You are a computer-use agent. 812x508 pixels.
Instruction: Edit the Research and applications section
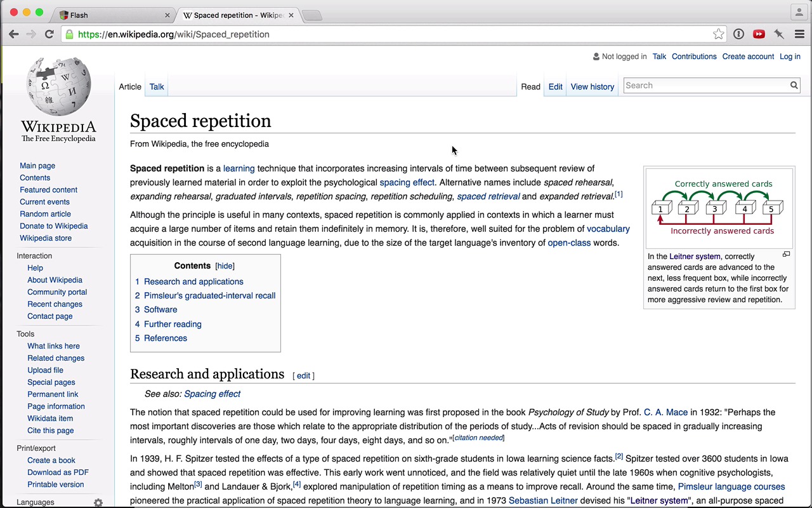[x=304, y=376]
